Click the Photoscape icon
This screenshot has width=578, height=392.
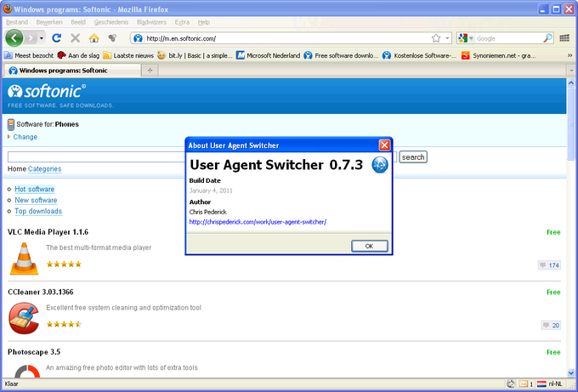click(27, 371)
